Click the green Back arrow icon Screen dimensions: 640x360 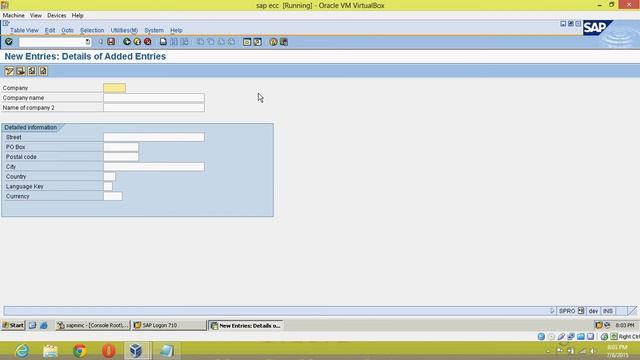127,42
